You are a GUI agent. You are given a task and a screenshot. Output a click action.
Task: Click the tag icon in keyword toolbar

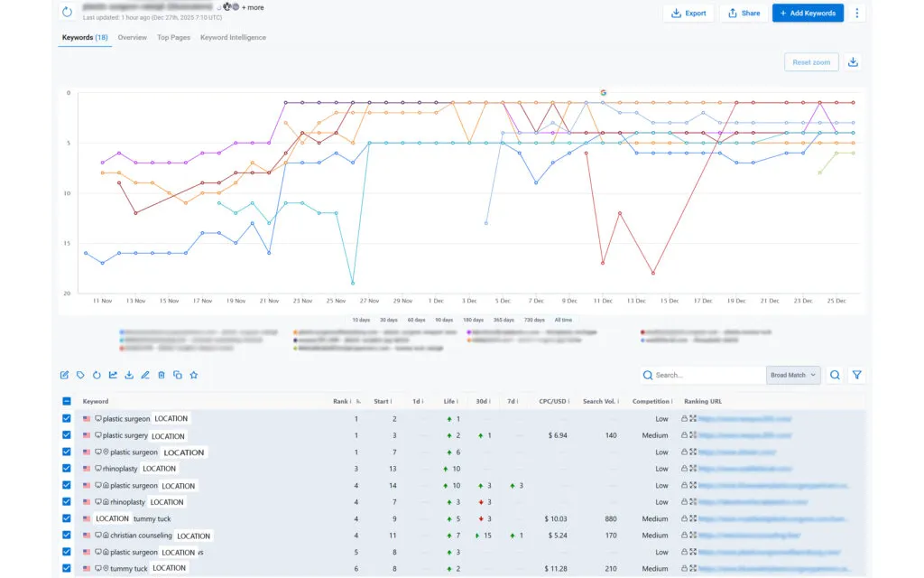(80, 375)
